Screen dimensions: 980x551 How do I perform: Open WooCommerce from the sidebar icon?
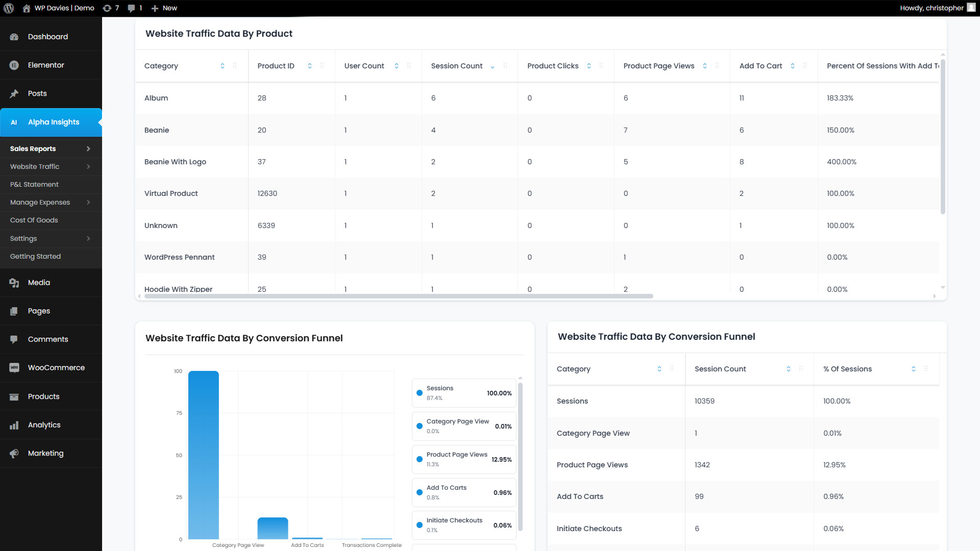[14, 368]
